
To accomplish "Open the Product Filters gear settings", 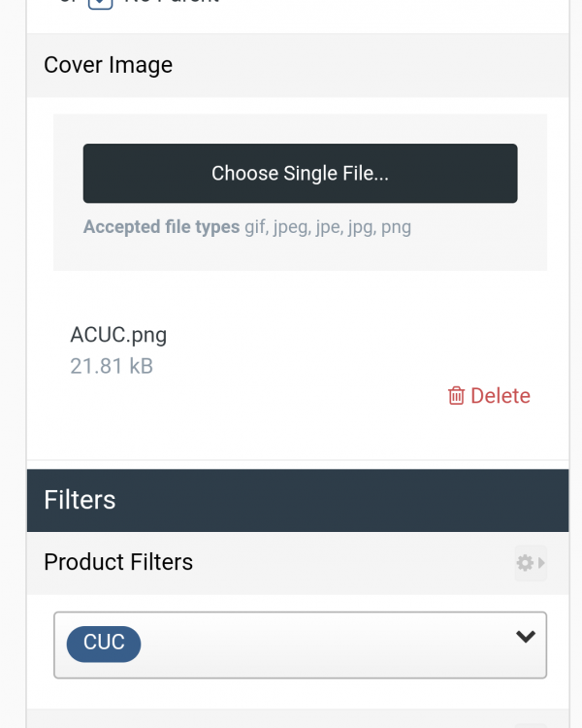I will coord(525,563).
